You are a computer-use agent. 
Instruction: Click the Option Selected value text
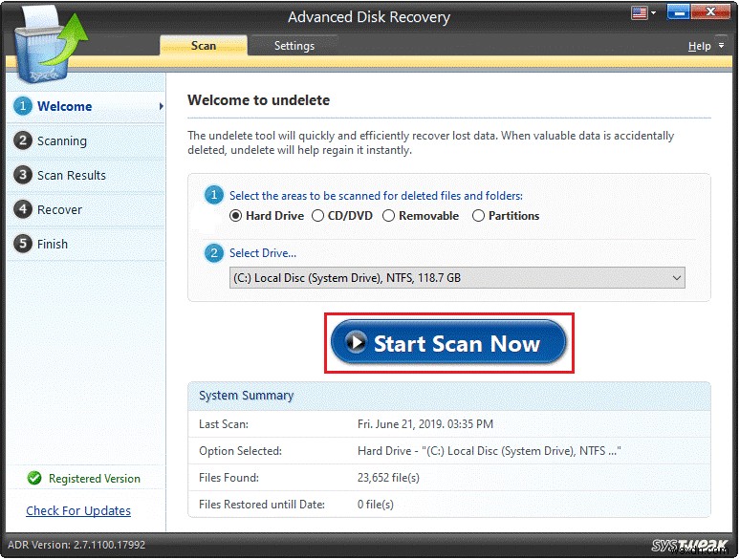point(490,451)
